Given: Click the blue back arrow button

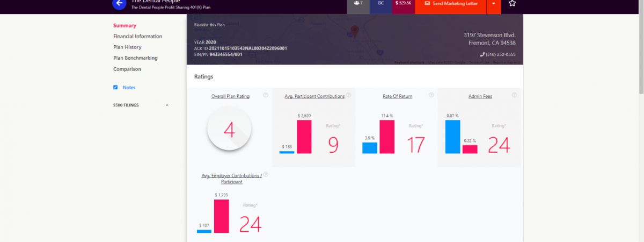Looking at the screenshot, I should click(119, 3).
